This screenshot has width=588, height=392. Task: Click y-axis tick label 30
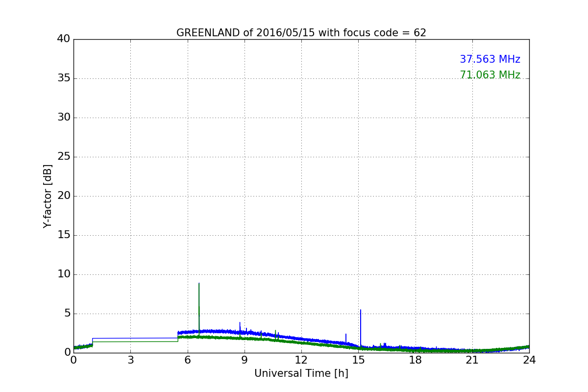[64, 118]
